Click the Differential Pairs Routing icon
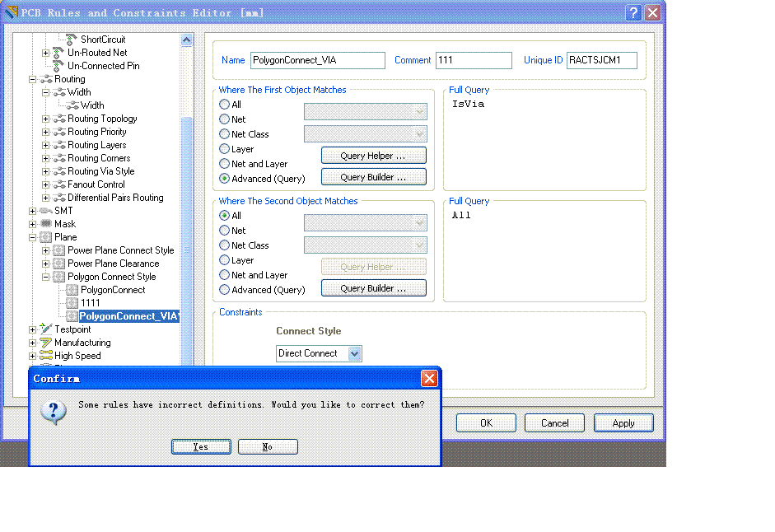Image resolution: width=775 pixels, height=532 pixels. point(59,198)
